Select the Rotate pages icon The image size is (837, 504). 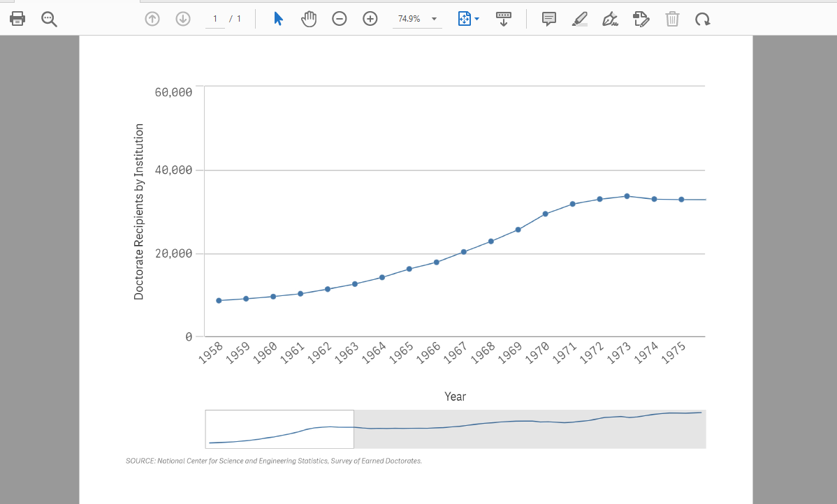(x=704, y=19)
